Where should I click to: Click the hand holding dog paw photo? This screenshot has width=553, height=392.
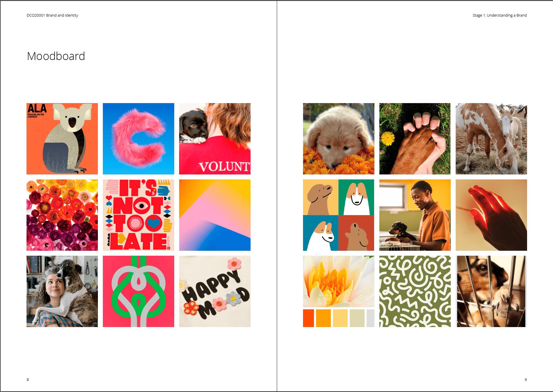point(415,139)
